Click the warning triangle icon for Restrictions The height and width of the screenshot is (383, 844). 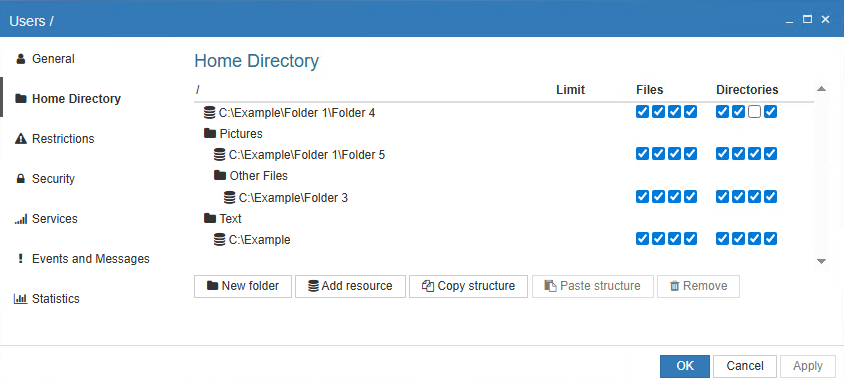click(20, 139)
